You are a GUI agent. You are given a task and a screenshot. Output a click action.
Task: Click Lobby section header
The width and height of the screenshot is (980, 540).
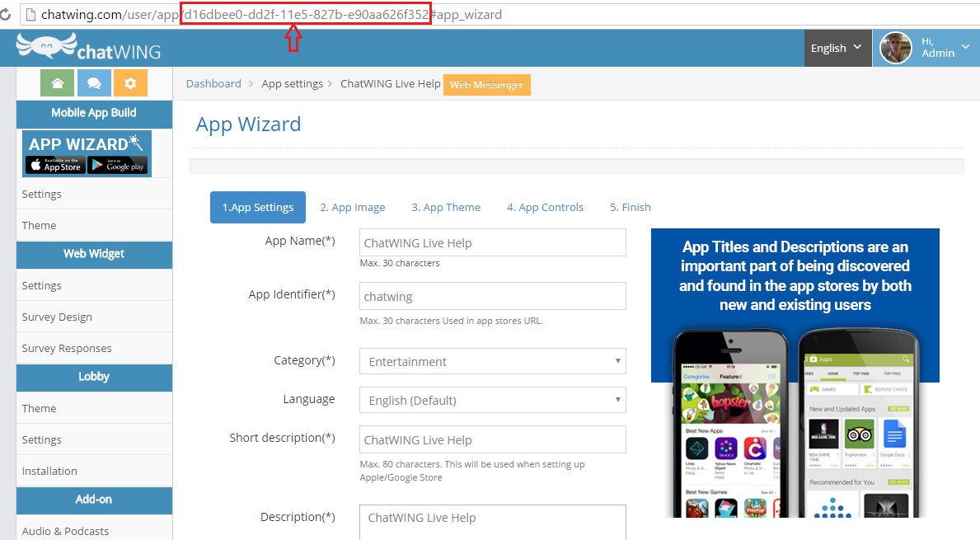coord(94,377)
